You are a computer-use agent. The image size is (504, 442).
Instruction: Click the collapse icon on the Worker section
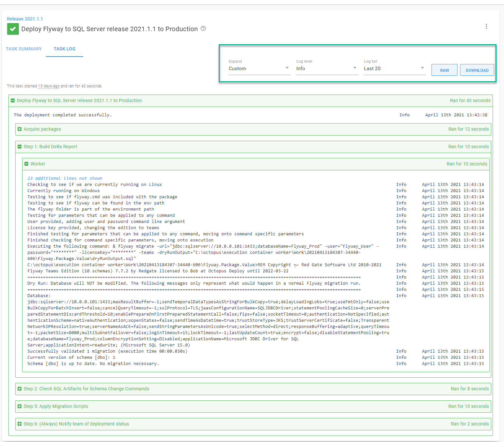[x=27, y=164]
